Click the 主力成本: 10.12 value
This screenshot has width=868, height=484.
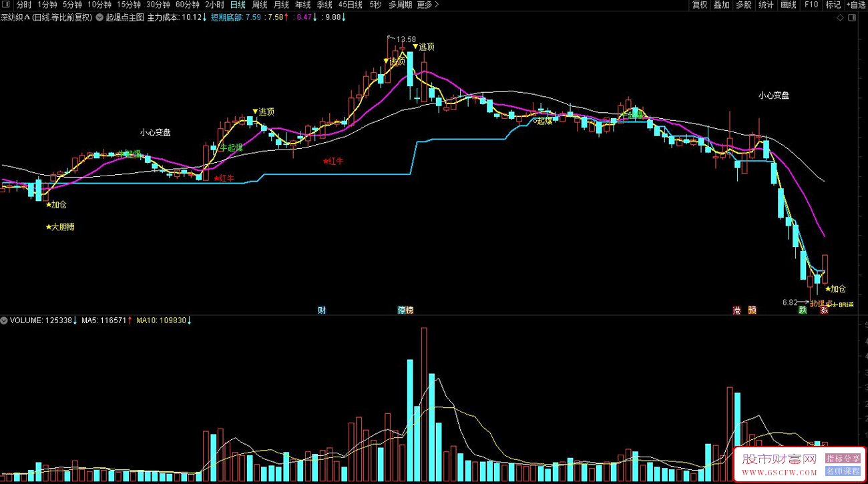[177, 17]
